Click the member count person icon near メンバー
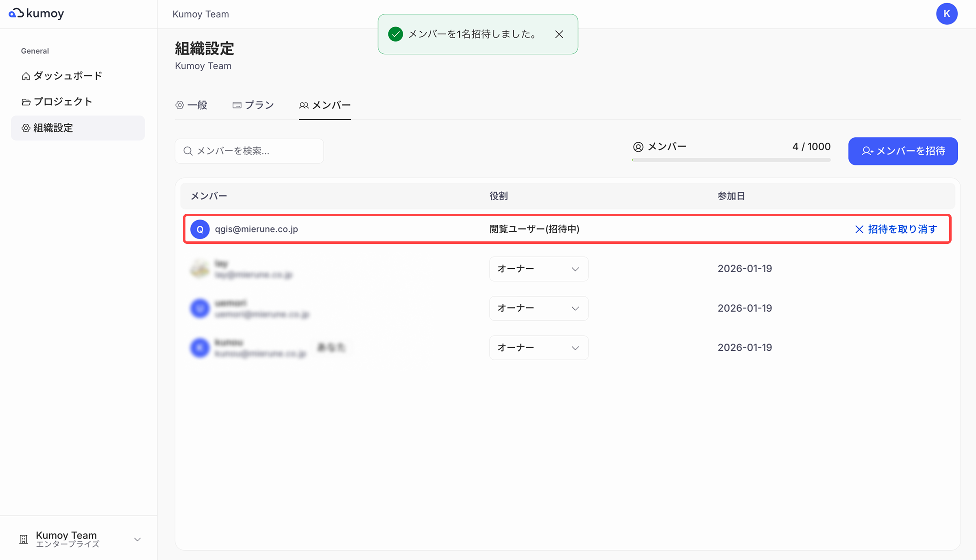 click(x=638, y=147)
